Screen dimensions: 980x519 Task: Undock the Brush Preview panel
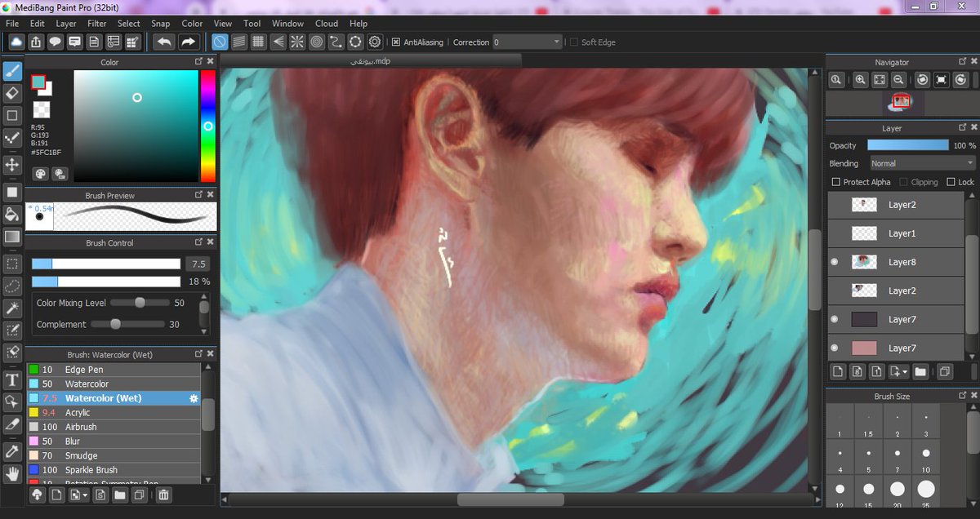click(198, 195)
